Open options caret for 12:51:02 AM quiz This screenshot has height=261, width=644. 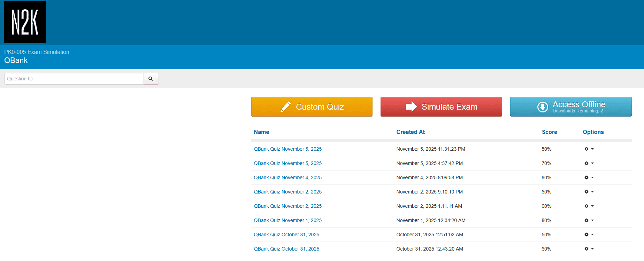592,235
